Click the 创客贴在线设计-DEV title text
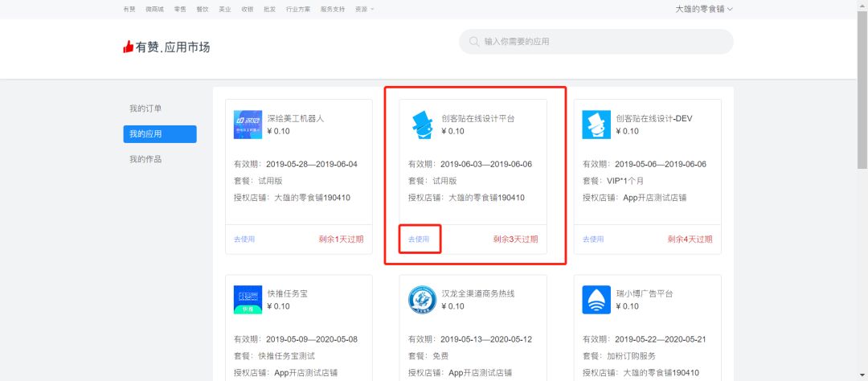Screen dimensions: 868x381 pyautogui.click(x=654, y=118)
